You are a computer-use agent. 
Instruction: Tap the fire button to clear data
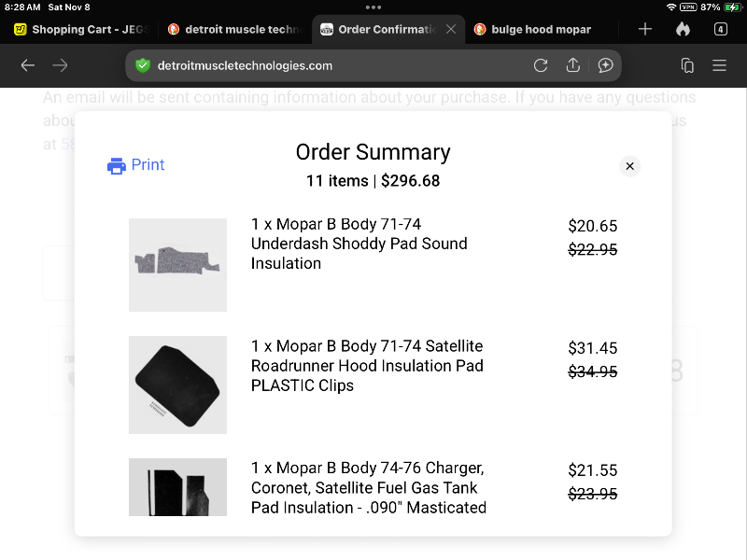click(683, 29)
